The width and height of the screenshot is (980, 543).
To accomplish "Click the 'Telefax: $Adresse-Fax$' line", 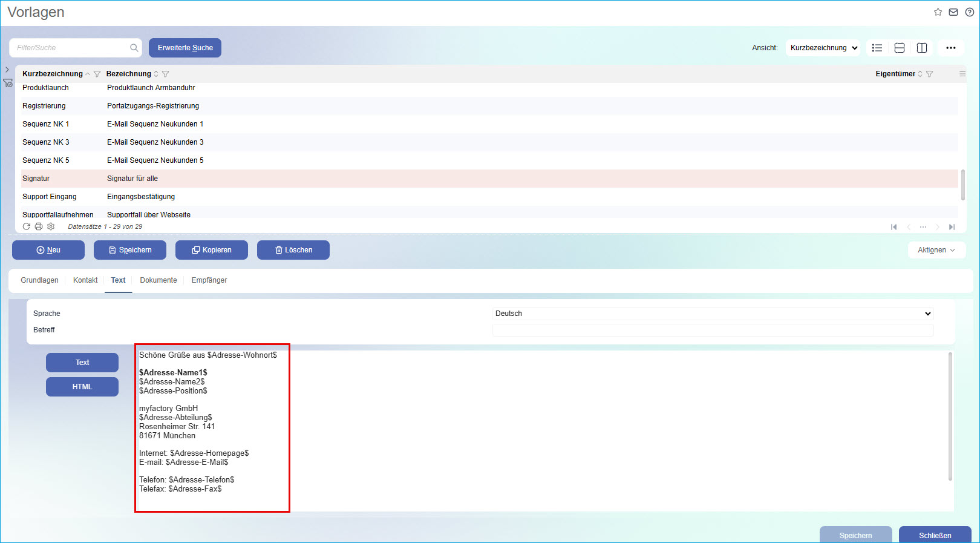I will pos(180,489).
